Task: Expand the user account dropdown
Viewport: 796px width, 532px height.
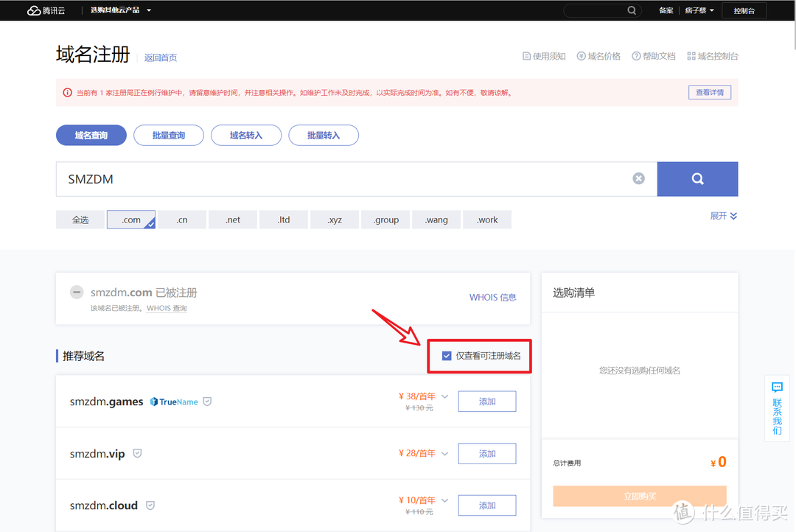Action: pos(699,10)
